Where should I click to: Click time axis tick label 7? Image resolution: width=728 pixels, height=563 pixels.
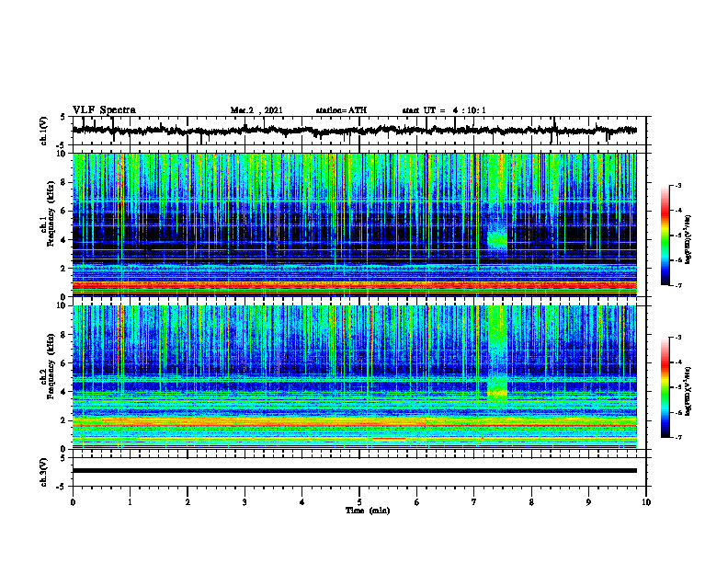click(474, 502)
